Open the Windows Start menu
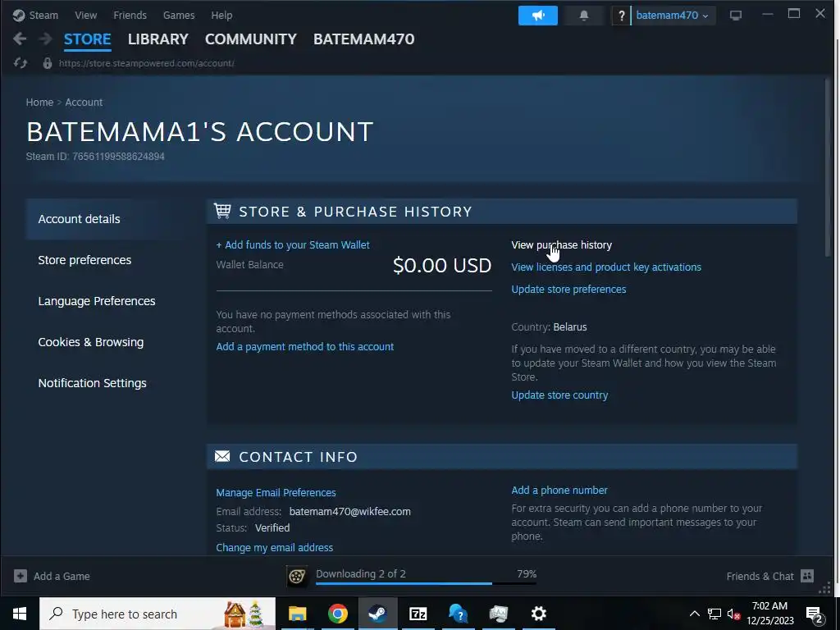Image resolution: width=840 pixels, height=630 pixels. [20, 614]
